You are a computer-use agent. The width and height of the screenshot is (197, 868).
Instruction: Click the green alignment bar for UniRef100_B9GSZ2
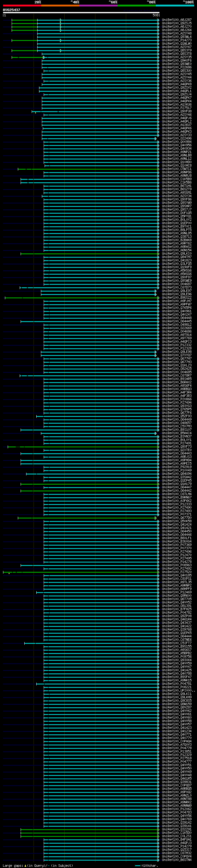(82, 298)
